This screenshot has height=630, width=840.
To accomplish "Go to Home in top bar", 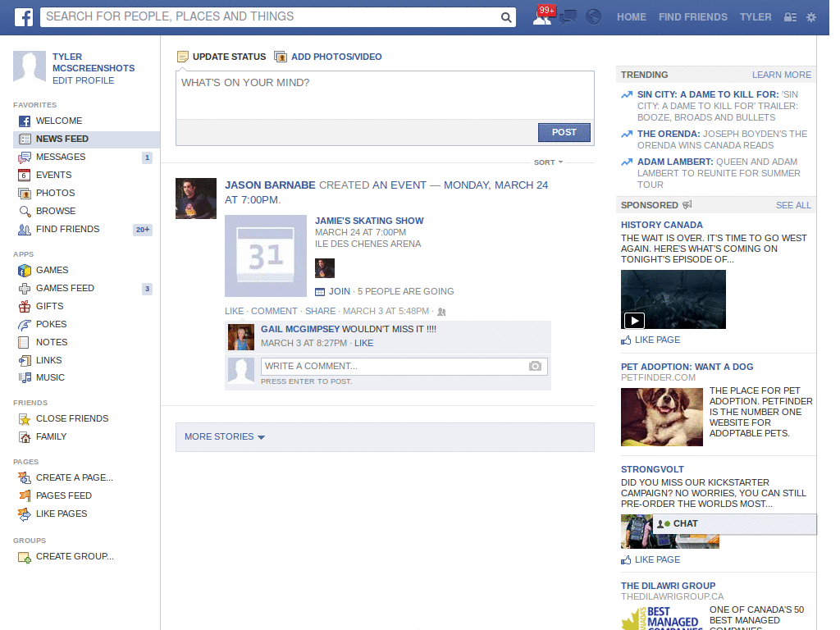I will click(631, 17).
